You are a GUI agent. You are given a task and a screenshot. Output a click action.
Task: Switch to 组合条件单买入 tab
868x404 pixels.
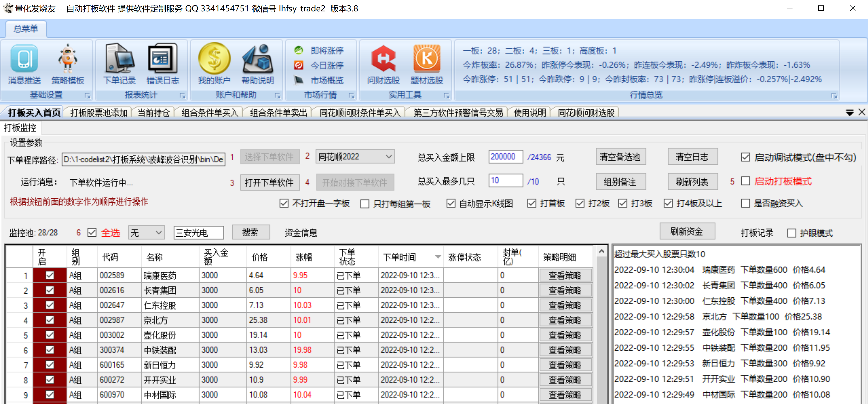pyautogui.click(x=210, y=112)
